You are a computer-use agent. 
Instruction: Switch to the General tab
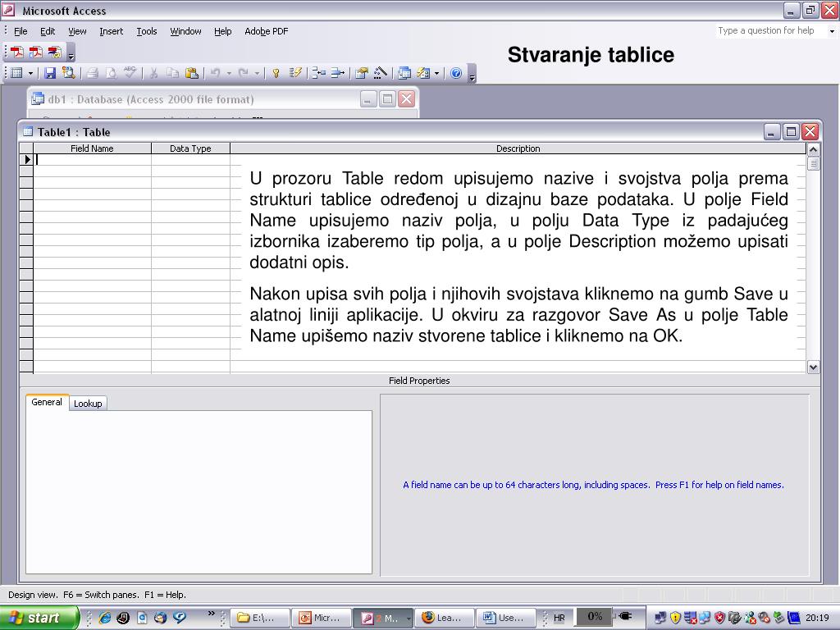(47, 402)
